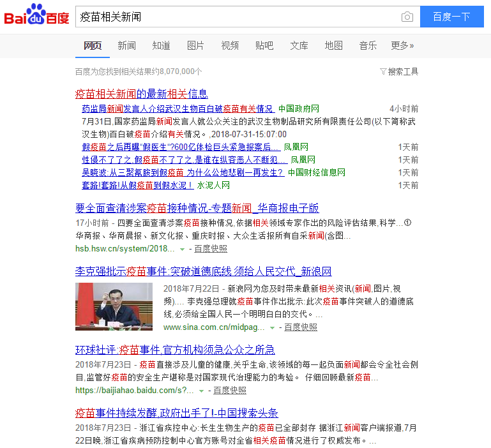Open the 知道 tab
This screenshot has height=448, width=491.
[162, 46]
